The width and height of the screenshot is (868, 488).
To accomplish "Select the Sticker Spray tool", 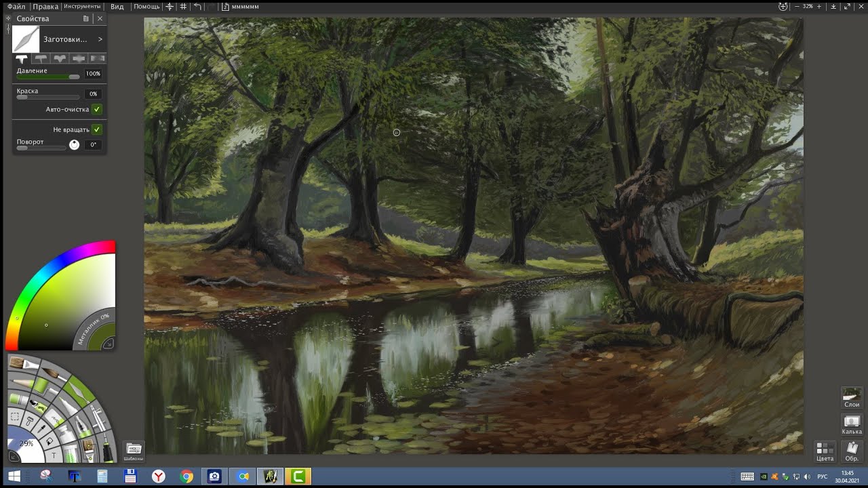I will [x=39, y=406].
